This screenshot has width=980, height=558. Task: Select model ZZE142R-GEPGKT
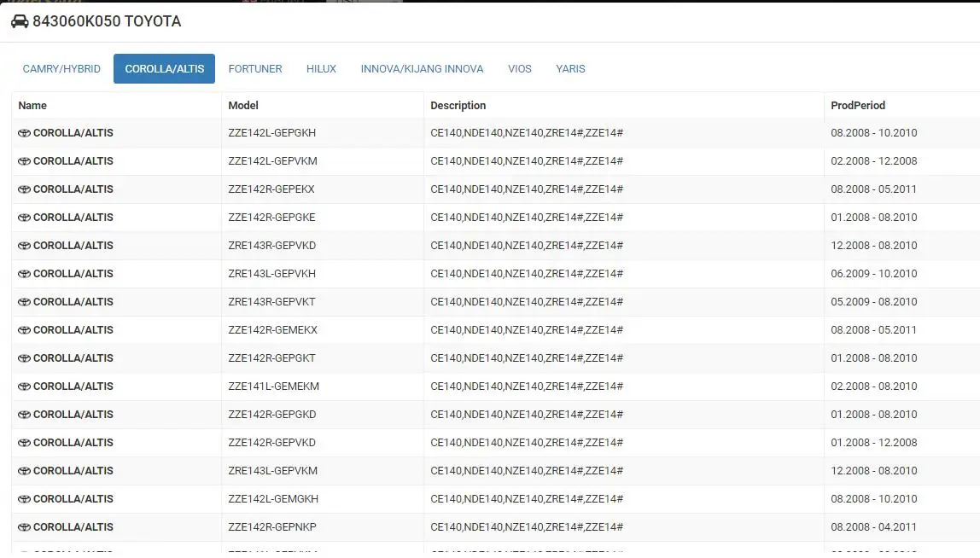click(x=271, y=358)
